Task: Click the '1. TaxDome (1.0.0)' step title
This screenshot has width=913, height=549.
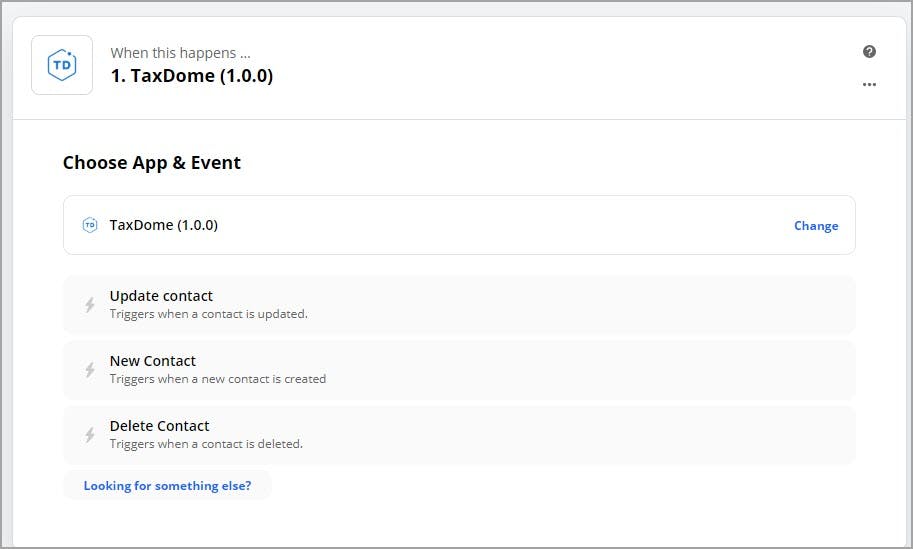Action: tap(191, 76)
